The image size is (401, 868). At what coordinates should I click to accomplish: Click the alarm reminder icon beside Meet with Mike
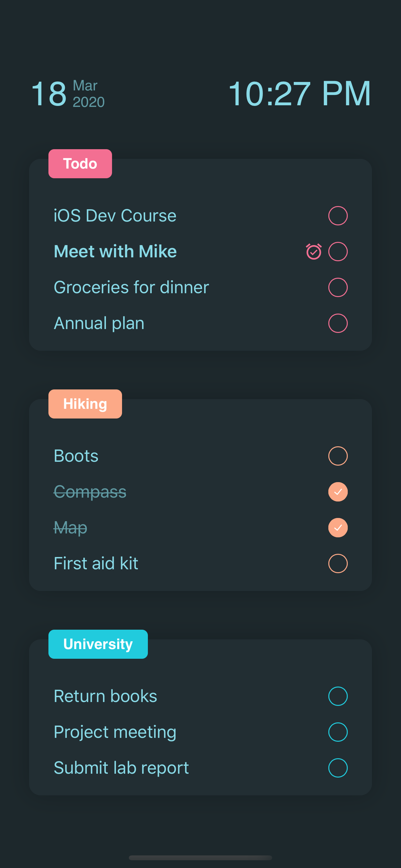click(x=314, y=251)
